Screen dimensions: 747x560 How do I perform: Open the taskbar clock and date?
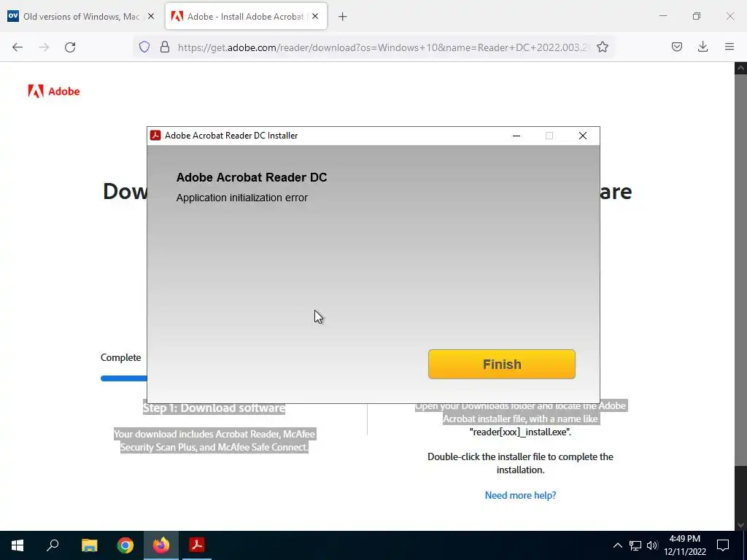coord(685,545)
